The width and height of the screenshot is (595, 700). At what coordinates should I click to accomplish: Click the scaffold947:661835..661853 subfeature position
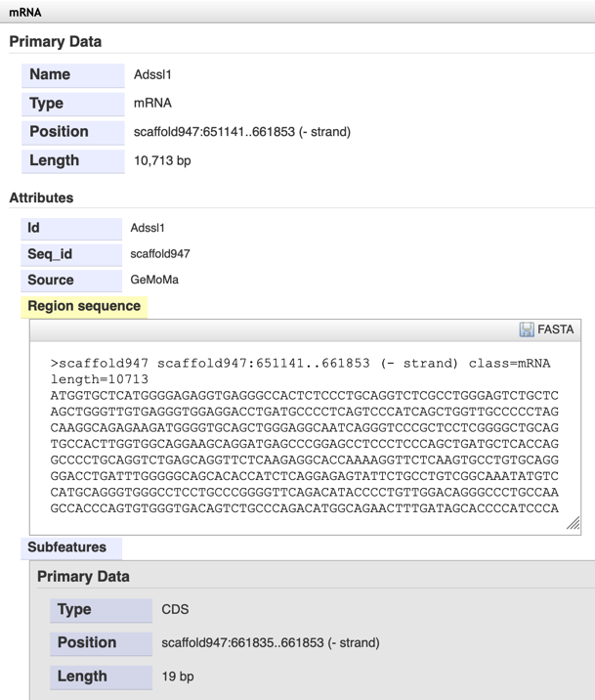[271, 642]
